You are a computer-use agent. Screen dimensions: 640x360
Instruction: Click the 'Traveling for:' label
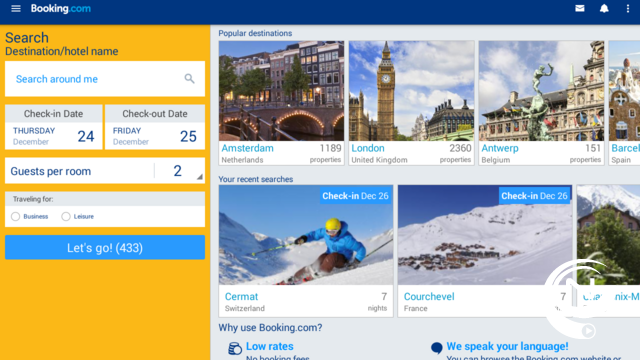tap(33, 199)
